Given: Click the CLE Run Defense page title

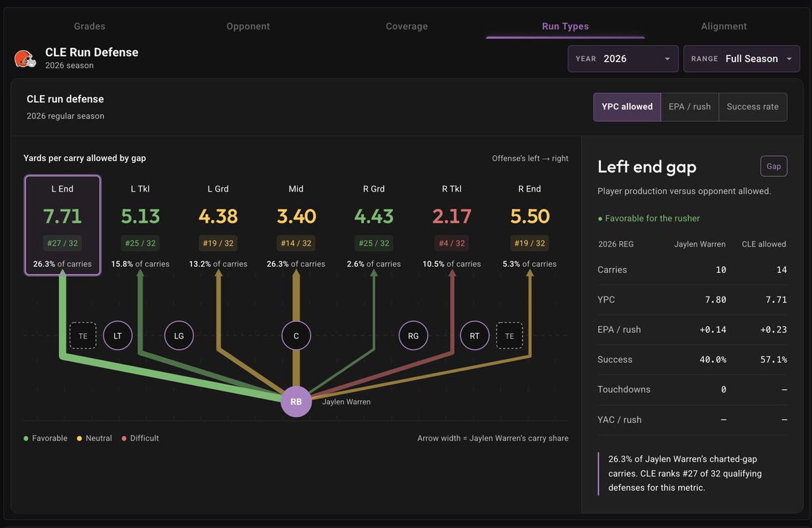Looking at the screenshot, I should 92,52.
